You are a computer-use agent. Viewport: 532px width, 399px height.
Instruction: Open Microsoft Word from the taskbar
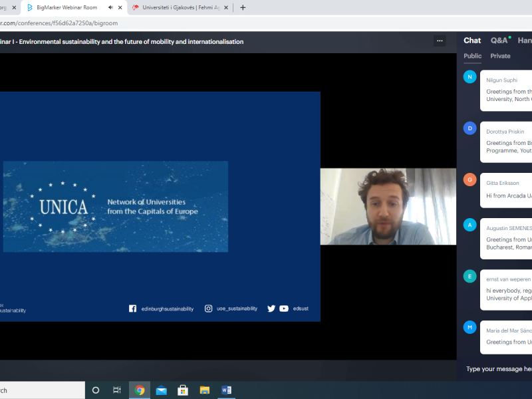[226, 390]
